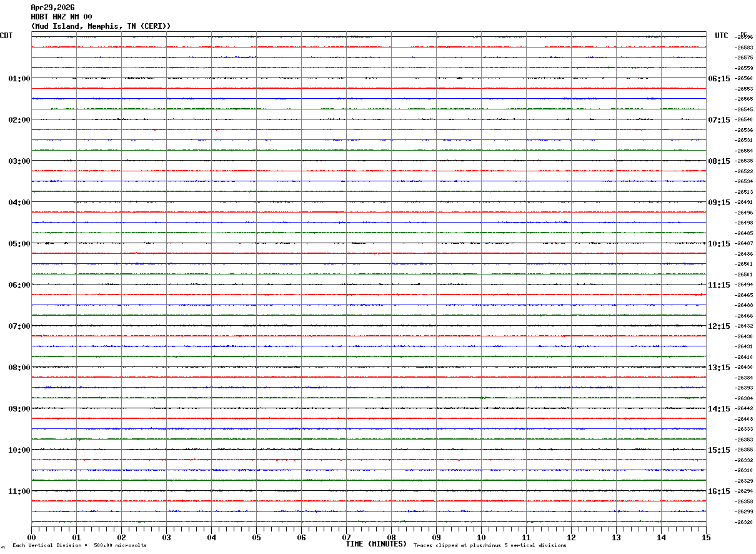The image size is (756, 554).
Task: Click minute 08 on the TIME (MINUTES) axis
Action: (391, 537)
